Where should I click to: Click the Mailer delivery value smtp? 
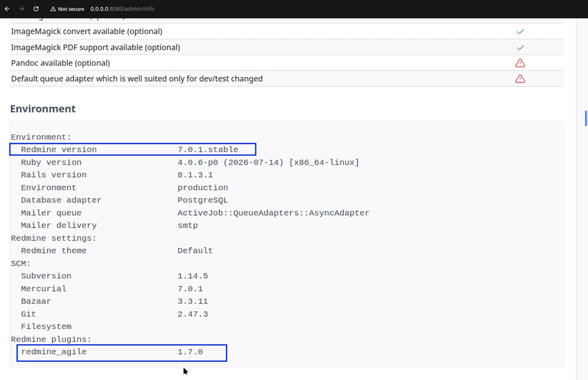[x=188, y=225]
